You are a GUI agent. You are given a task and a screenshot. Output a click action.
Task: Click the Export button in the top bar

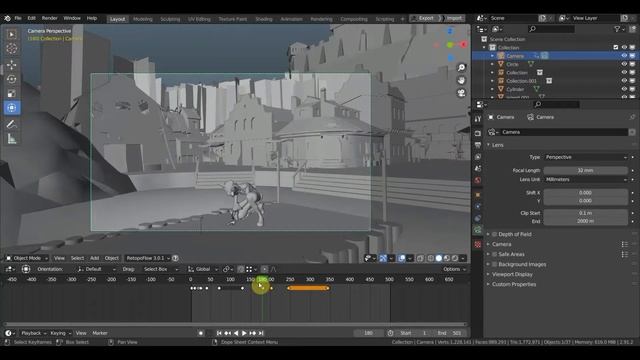point(426,18)
